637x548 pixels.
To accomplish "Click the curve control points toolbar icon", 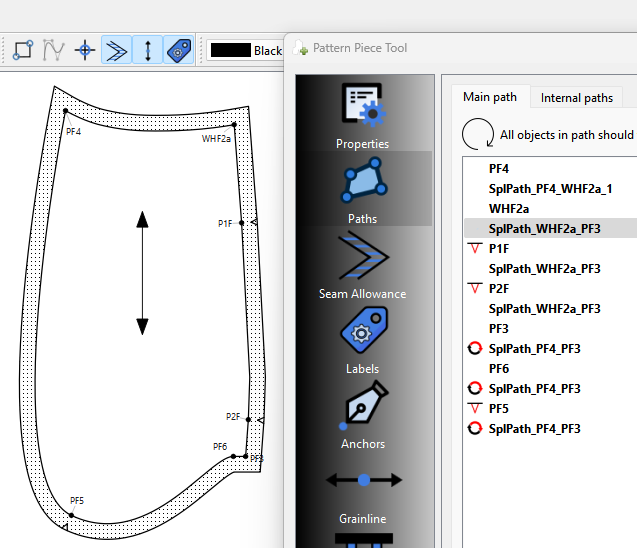I will click(x=53, y=50).
